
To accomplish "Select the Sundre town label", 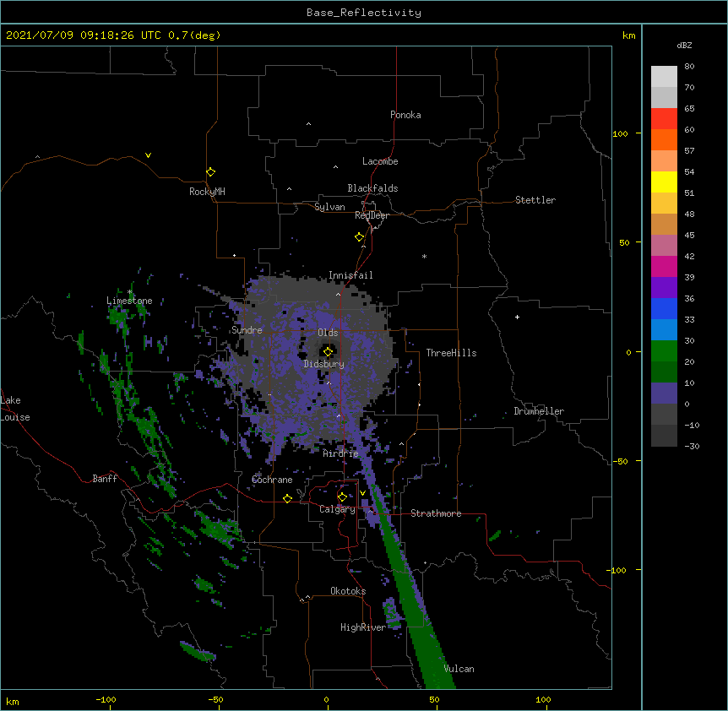I will pyautogui.click(x=247, y=330).
